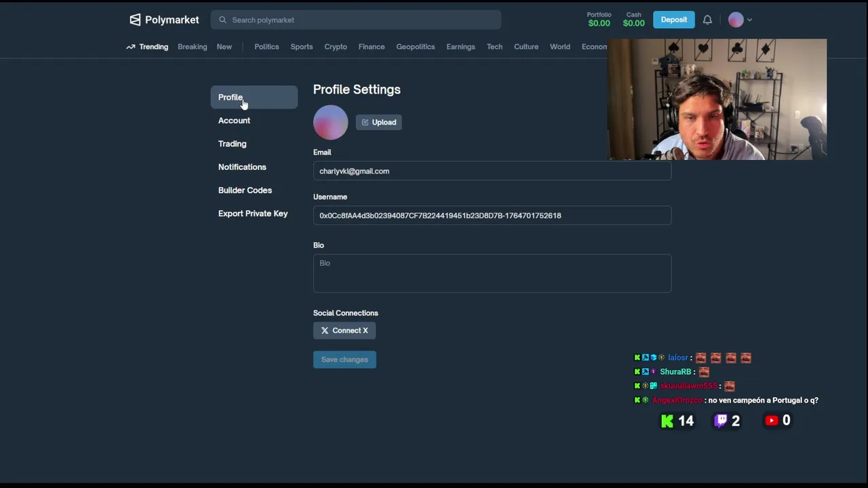This screenshot has height=488, width=868.
Task: Open the New category
Action: 224,47
